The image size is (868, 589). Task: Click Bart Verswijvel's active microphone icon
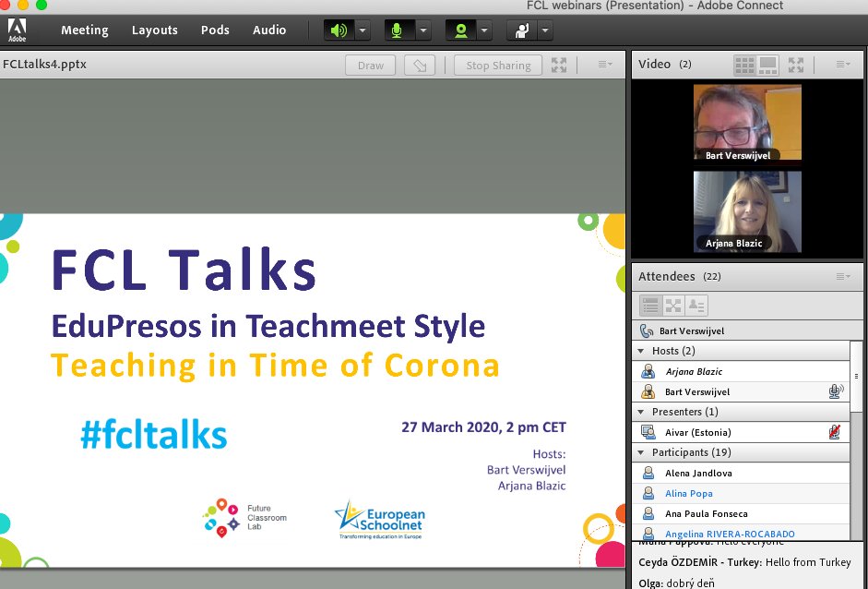click(836, 391)
